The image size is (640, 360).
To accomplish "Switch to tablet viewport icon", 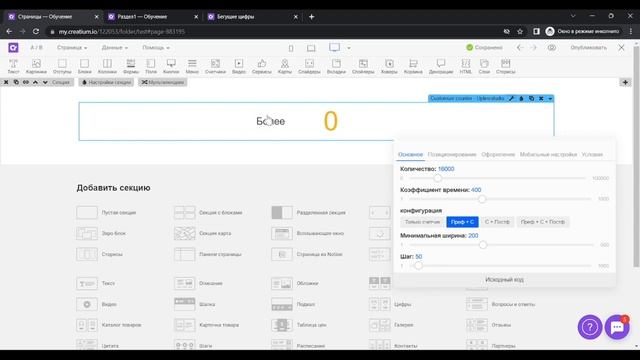I will 311,48.
